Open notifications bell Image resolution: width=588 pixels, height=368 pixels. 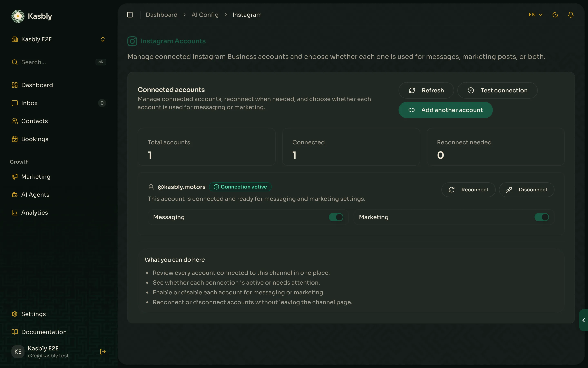(x=571, y=15)
